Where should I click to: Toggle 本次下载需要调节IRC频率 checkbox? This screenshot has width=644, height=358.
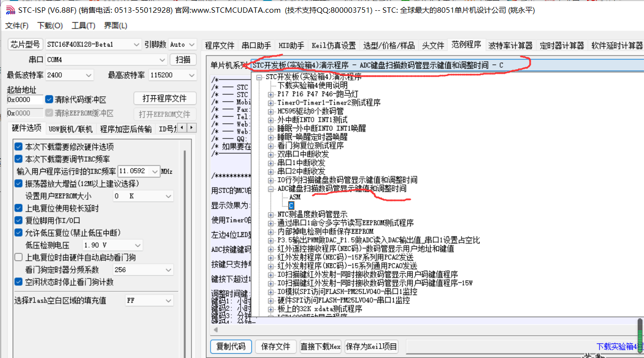click(18, 159)
